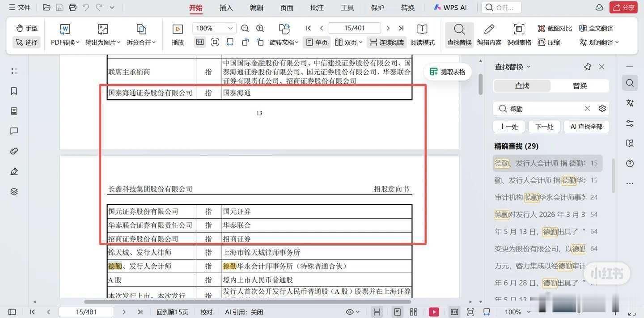Click the undo arrow icon

click(x=86, y=8)
